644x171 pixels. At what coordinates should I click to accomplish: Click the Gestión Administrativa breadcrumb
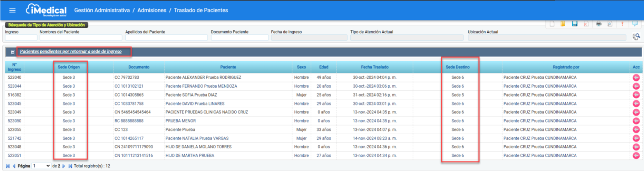coord(102,10)
